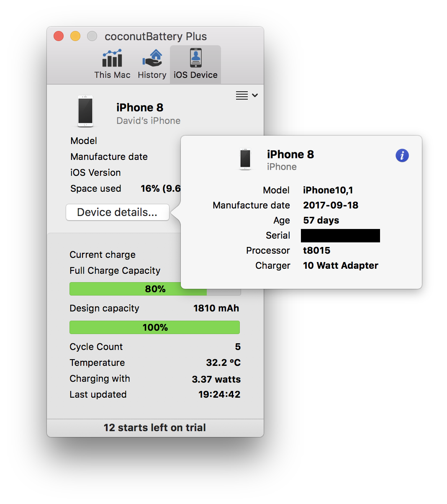Click the iPhone 8 image in main window
447x504 pixels.
coord(85,111)
